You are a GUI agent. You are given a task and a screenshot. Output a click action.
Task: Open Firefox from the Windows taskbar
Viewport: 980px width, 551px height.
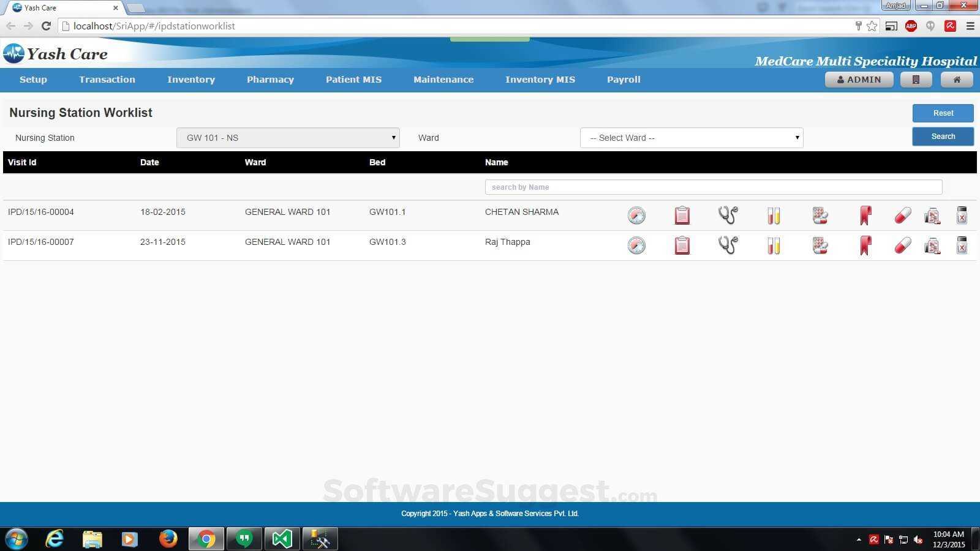168,539
